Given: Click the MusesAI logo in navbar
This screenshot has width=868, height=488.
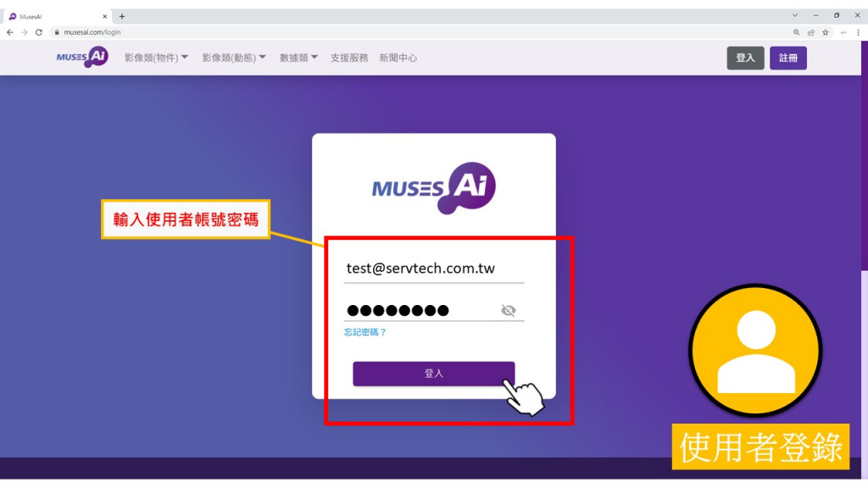Looking at the screenshot, I should tap(82, 57).
